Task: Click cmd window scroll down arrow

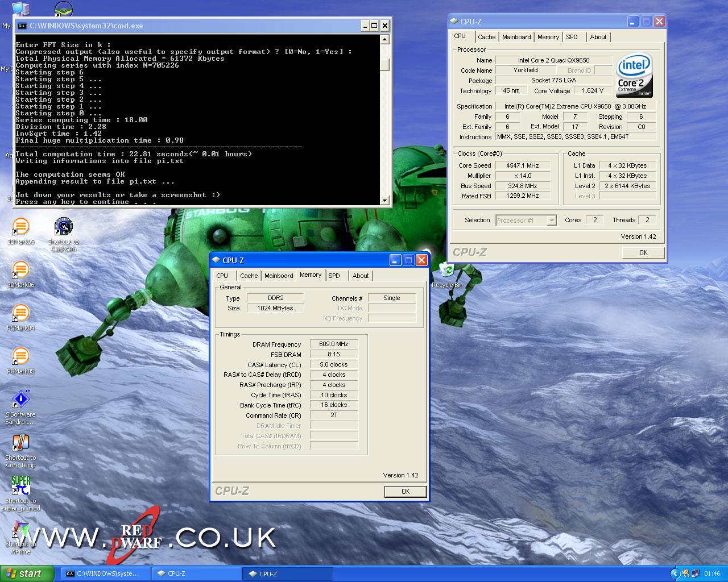Action: click(384, 200)
